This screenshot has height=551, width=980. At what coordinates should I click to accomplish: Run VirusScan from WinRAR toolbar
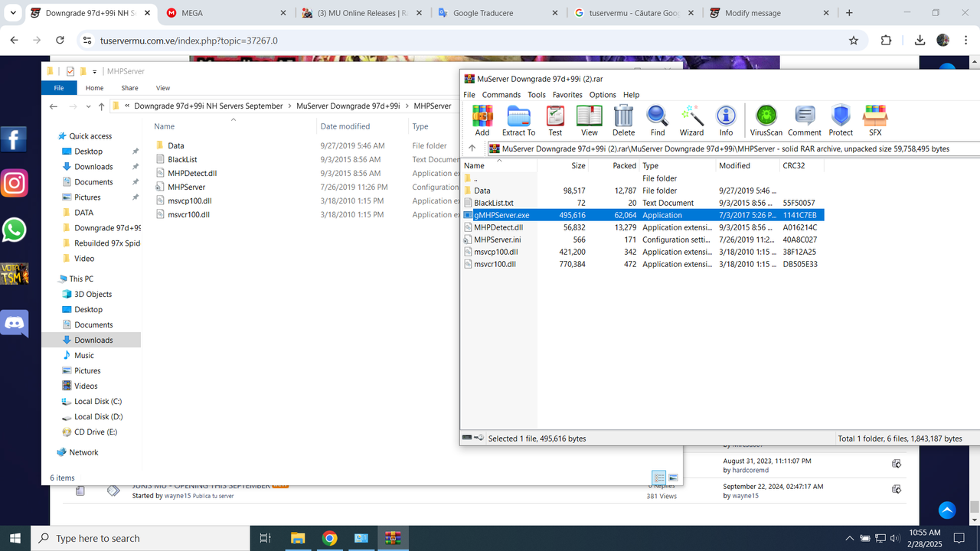(766, 121)
